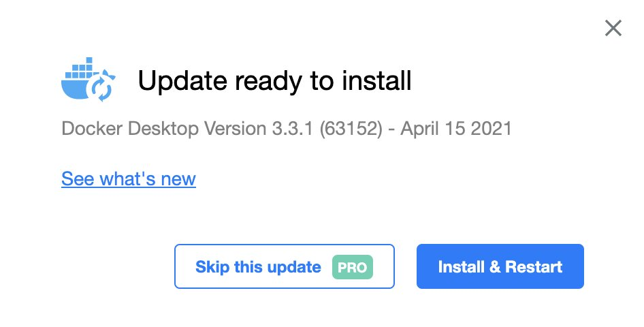The height and width of the screenshot is (327, 644).
Task: Start the update with Install & Restart
Action: pos(500,266)
